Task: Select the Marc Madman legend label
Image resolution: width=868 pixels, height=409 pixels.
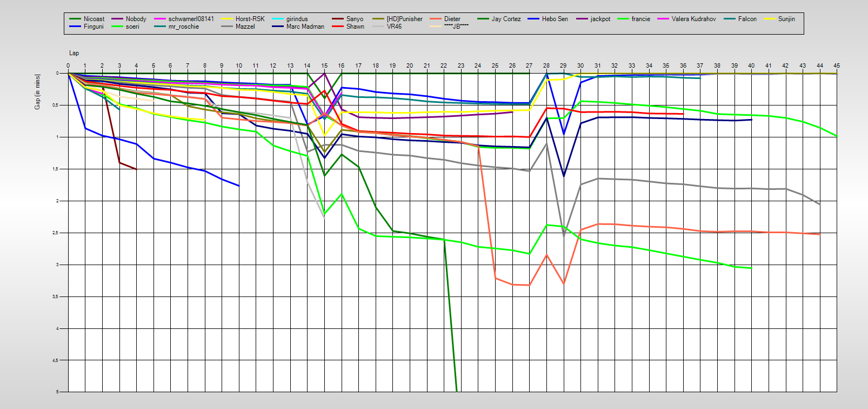Action: click(305, 27)
